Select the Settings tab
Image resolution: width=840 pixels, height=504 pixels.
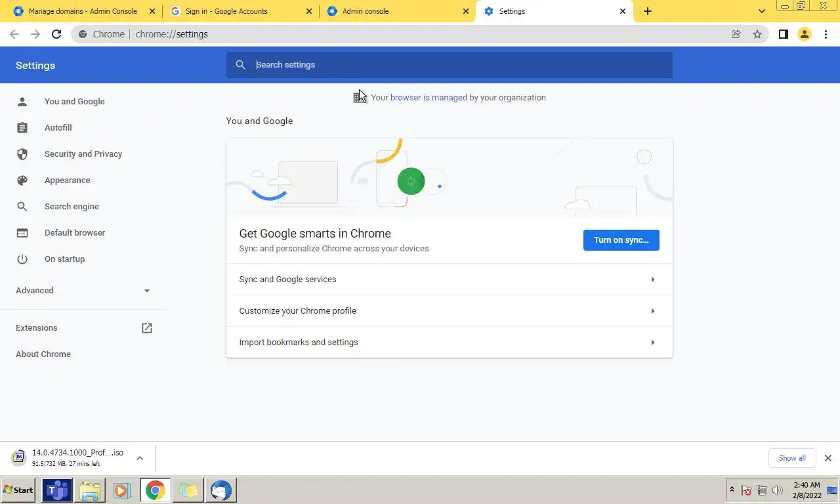pos(554,11)
